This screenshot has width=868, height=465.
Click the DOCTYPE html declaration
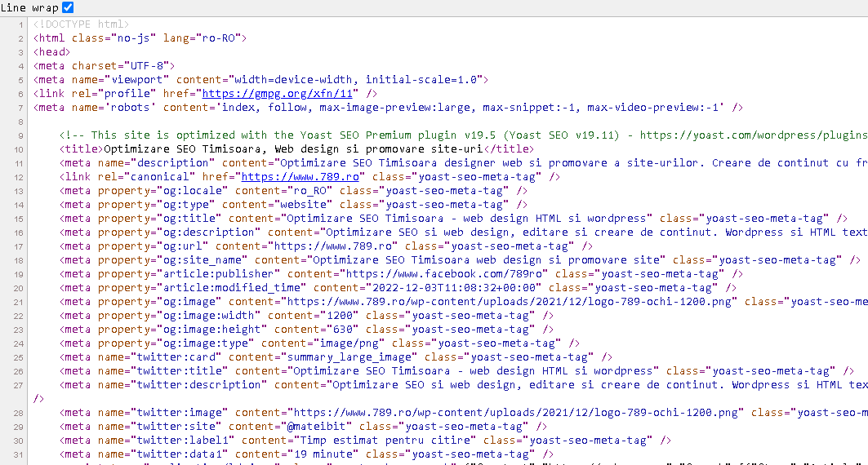[x=81, y=24]
